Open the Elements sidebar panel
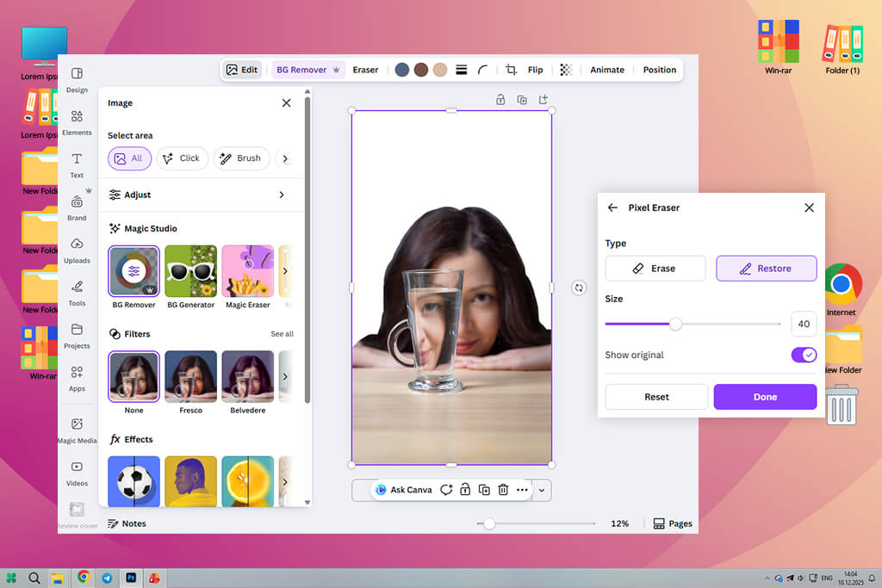Screen dimensions: 882x588 (x=77, y=122)
